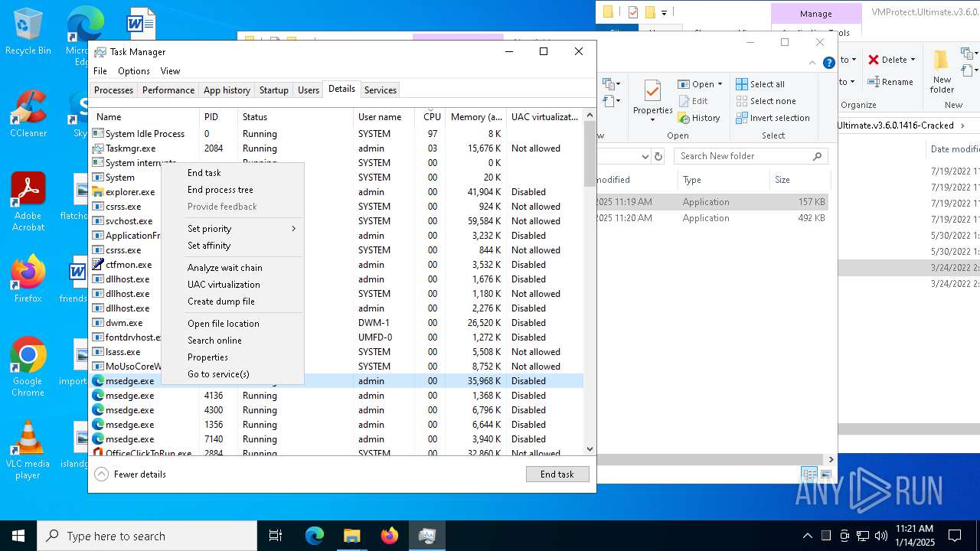Open Properties in Explorer ribbon

click(x=652, y=99)
